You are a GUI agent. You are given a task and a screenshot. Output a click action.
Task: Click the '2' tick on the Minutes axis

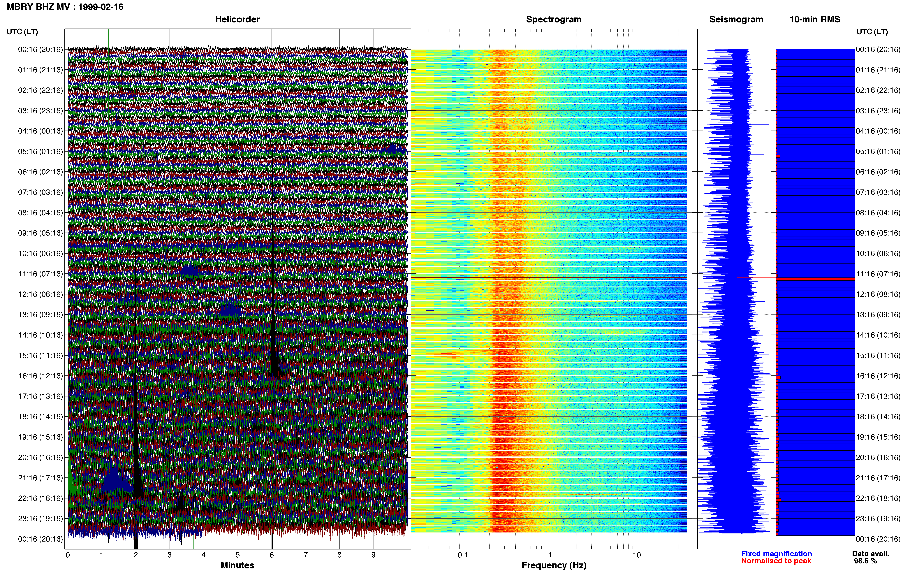click(136, 555)
